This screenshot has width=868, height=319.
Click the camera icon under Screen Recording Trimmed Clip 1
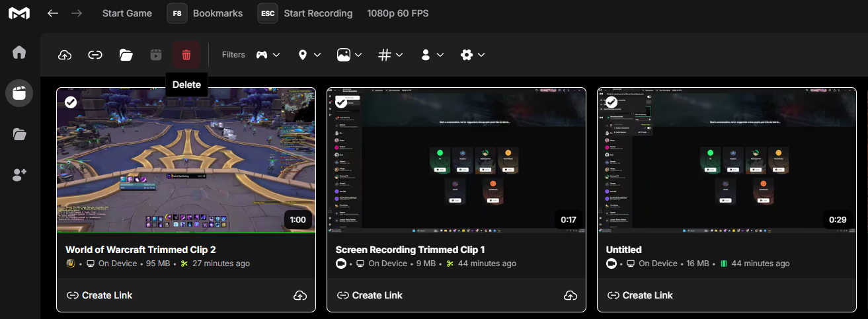pos(341,264)
